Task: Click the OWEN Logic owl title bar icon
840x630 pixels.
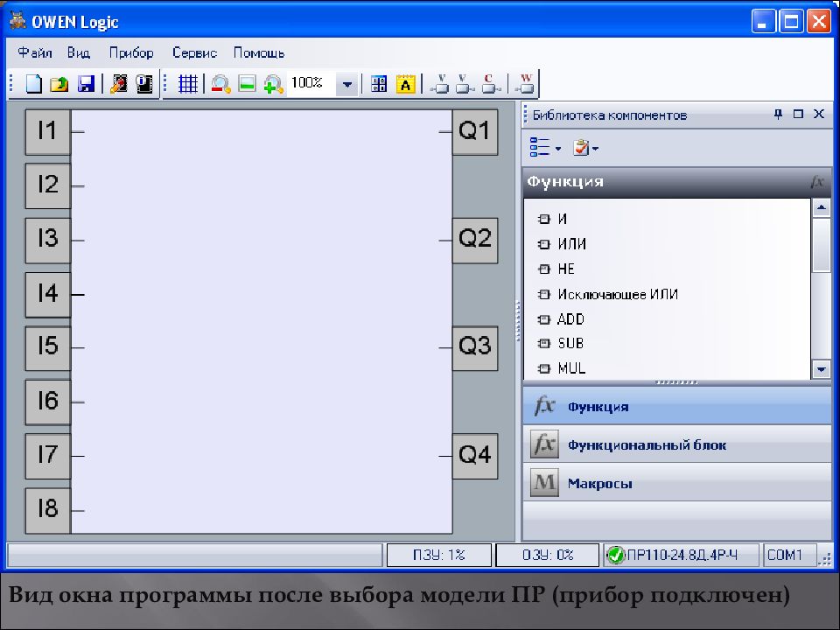Action: (17, 20)
